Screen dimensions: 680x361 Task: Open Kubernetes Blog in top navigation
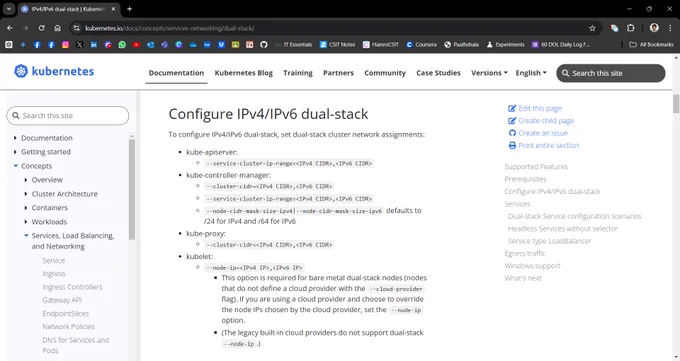click(244, 73)
